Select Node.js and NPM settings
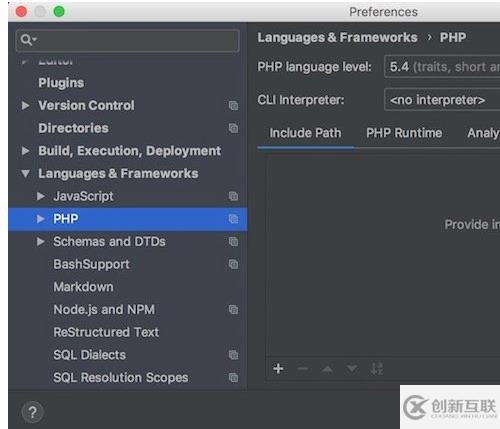 click(x=104, y=310)
